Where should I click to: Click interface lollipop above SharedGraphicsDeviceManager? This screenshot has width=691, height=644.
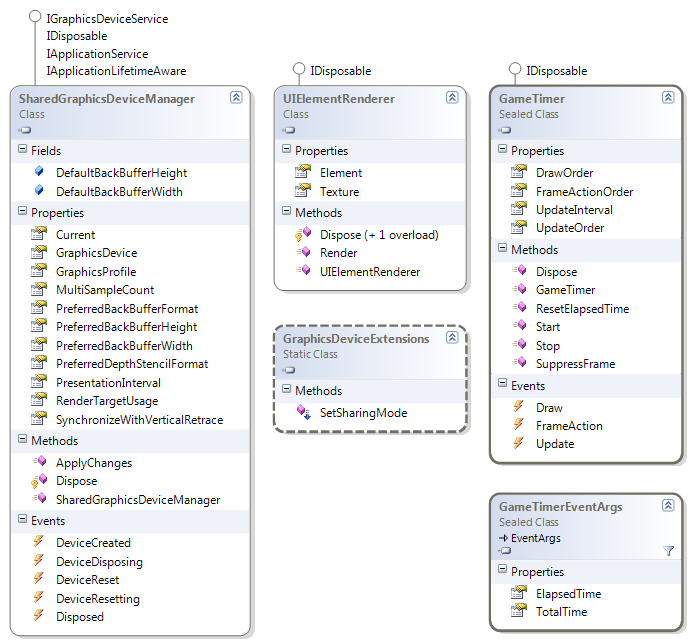[35, 17]
